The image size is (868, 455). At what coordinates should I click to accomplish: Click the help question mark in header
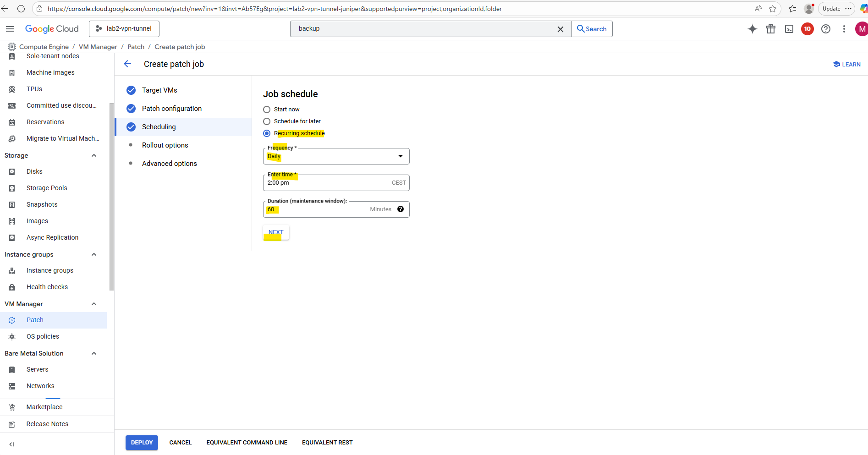point(826,29)
